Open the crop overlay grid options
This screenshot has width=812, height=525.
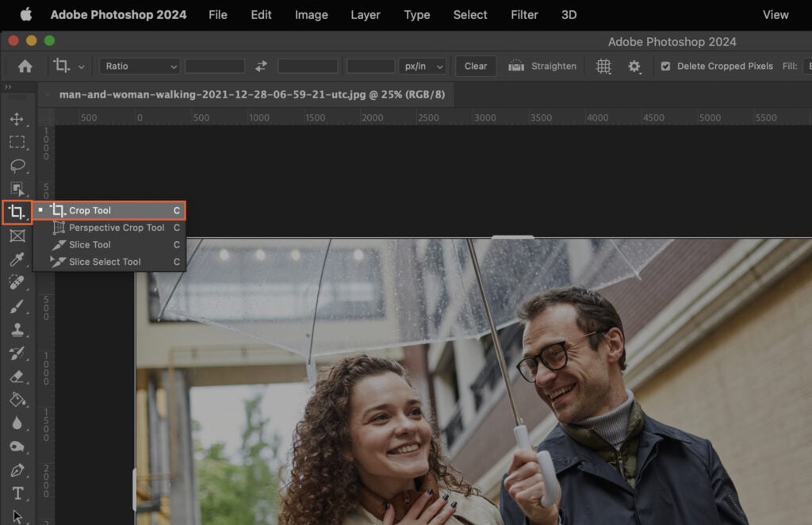click(603, 66)
